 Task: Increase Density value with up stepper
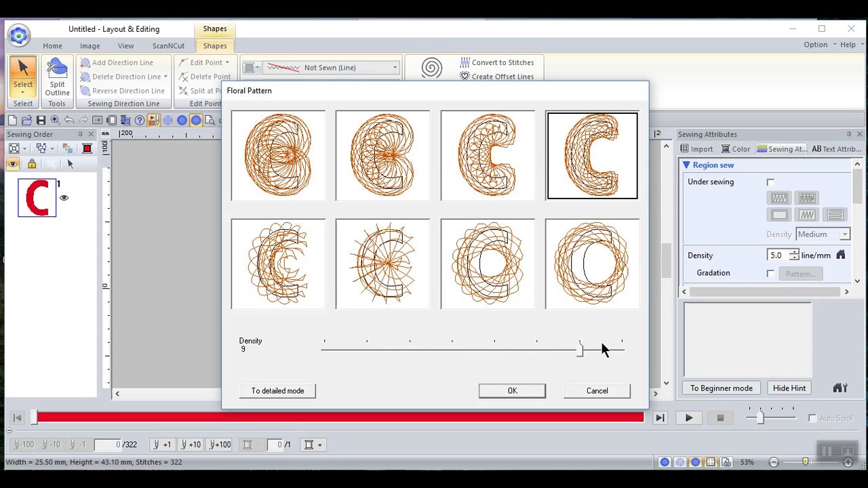pyautogui.click(x=793, y=252)
